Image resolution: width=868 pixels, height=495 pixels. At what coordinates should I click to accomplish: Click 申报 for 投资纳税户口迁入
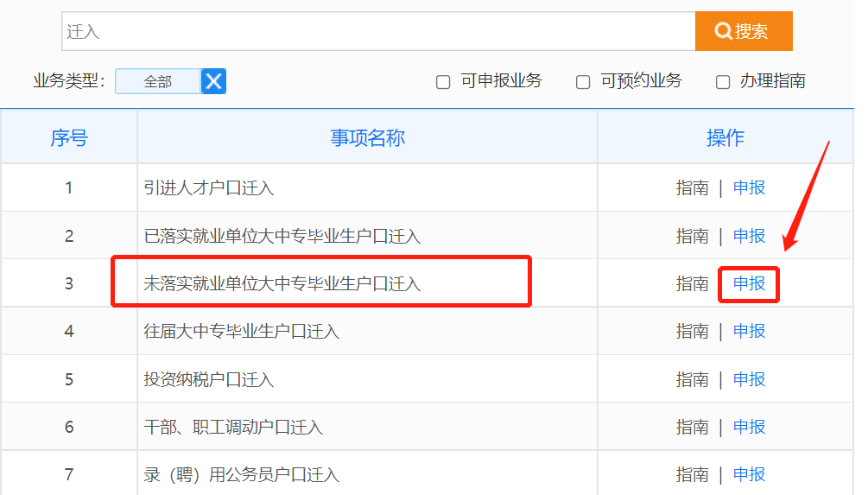tap(749, 379)
